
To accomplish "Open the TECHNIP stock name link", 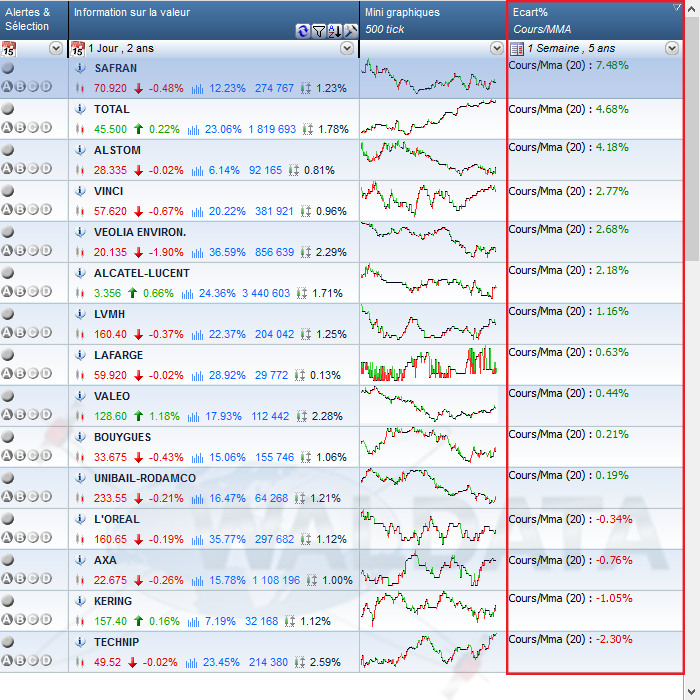I will (117, 642).
